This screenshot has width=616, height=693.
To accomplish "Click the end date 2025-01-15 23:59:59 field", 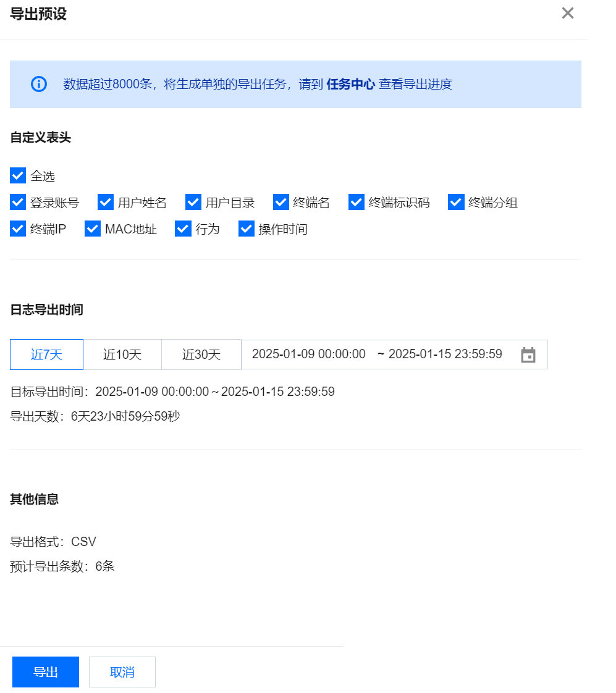I will (445, 354).
